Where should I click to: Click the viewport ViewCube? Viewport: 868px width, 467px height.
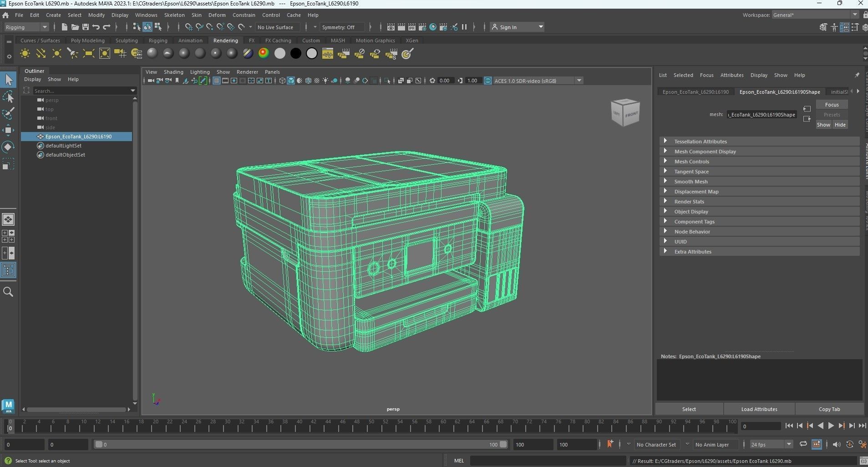point(625,112)
